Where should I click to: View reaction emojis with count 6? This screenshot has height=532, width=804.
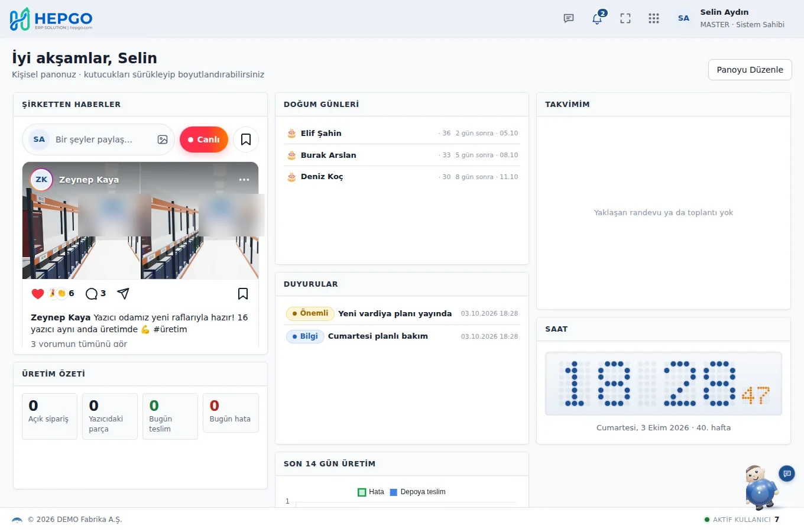(61, 293)
